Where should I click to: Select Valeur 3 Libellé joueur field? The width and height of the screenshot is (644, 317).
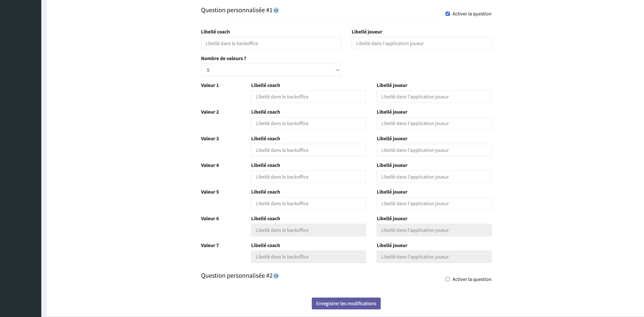pos(434,150)
